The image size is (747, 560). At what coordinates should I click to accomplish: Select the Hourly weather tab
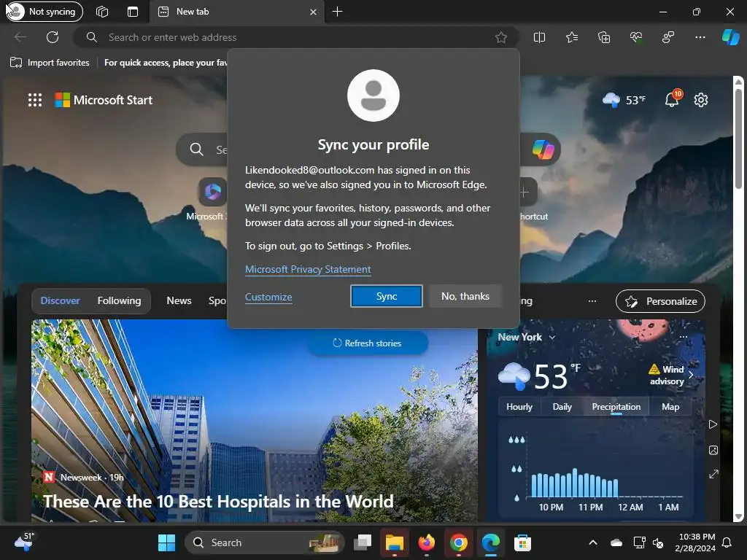pos(519,407)
